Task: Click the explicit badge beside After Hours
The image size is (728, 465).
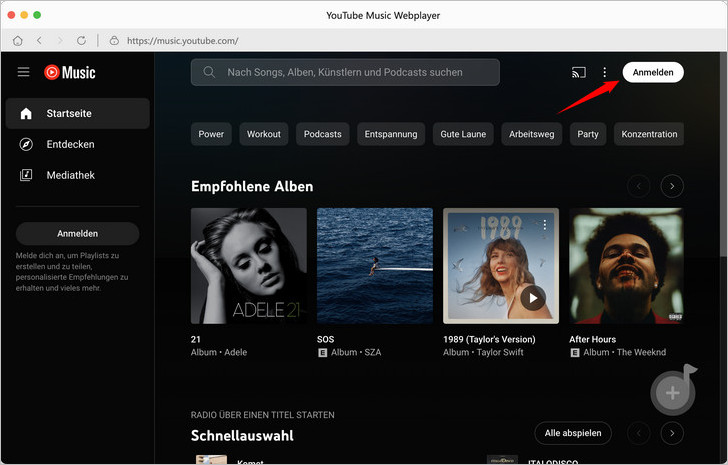Action: click(x=575, y=353)
